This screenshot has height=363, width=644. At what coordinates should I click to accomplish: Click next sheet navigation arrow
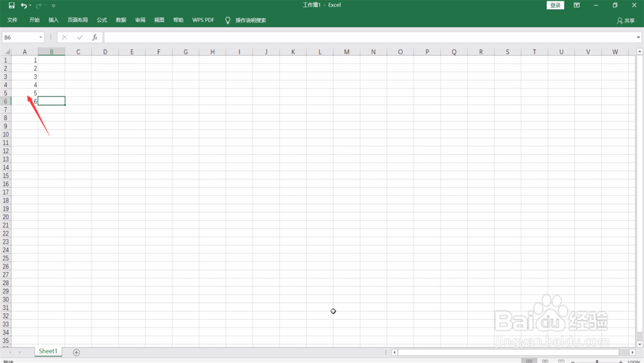click(x=20, y=352)
